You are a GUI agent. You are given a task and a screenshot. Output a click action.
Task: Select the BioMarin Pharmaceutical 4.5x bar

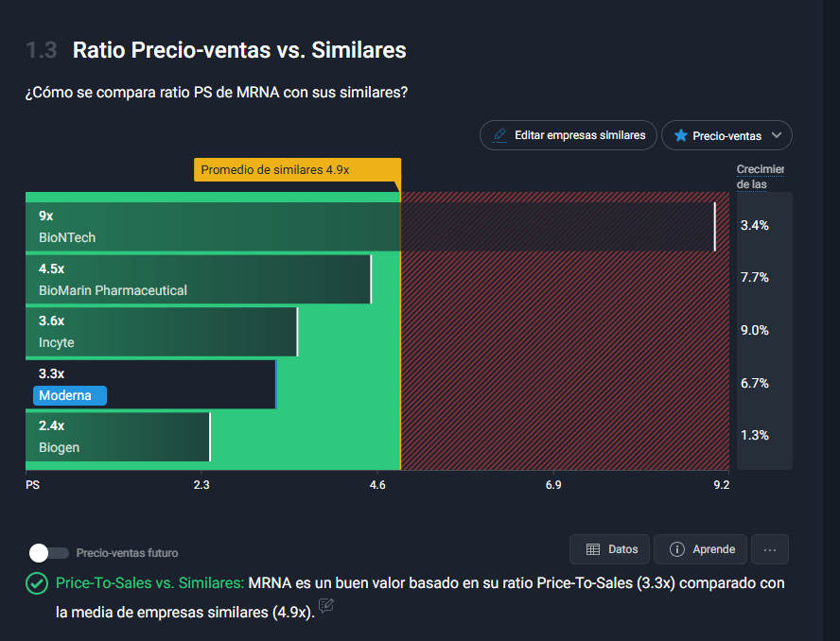[199, 280]
